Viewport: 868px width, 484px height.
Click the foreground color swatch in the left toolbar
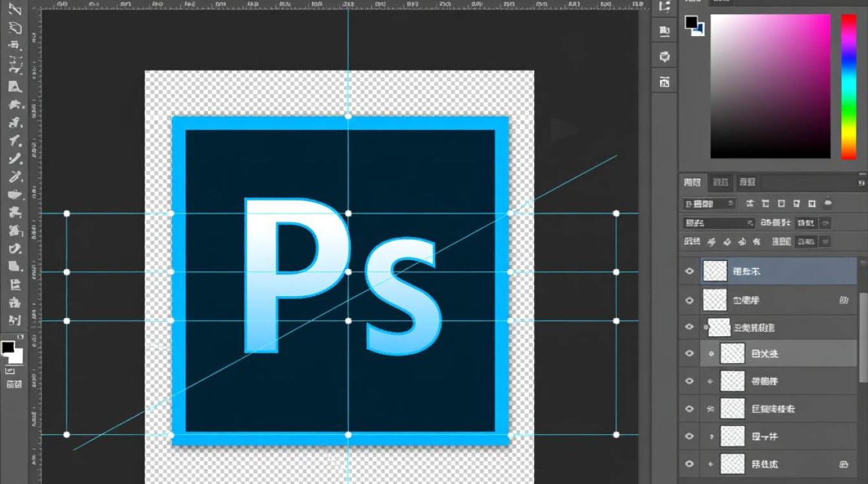click(x=8, y=348)
